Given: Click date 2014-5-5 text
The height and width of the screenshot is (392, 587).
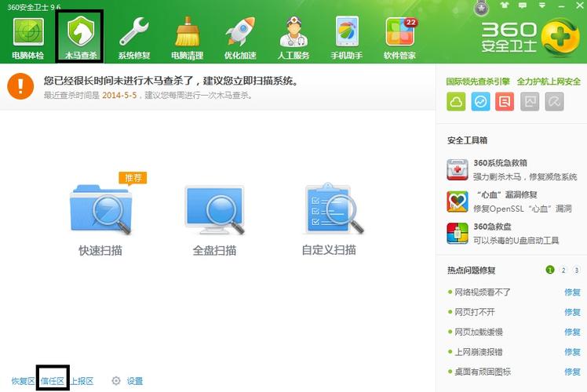Looking at the screenshot, I should point(119,96).
